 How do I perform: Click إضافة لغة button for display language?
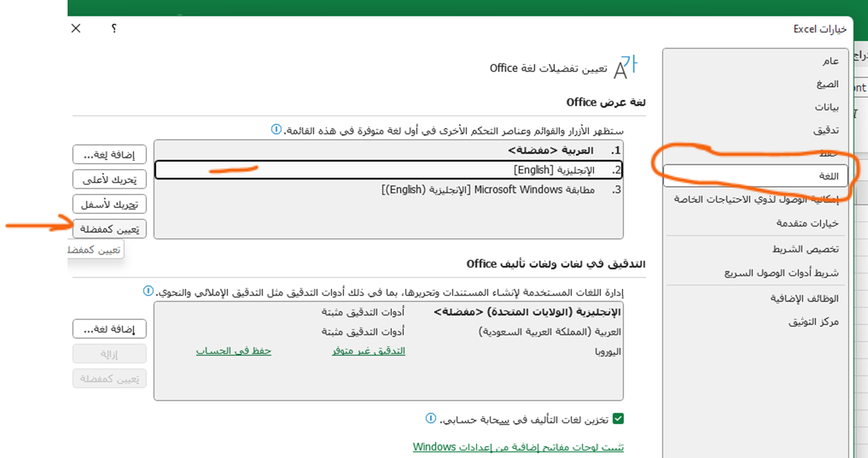point(109,155)
